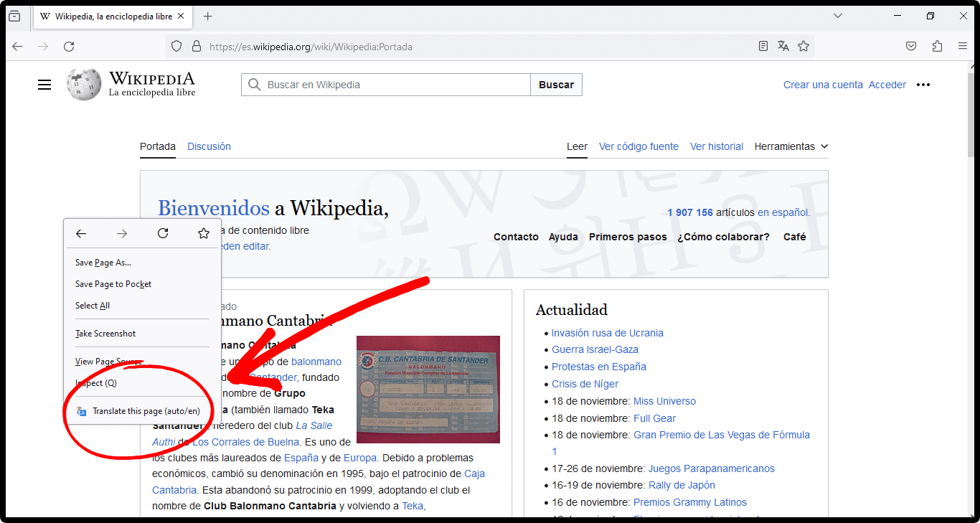Click the reader view icon in address bar
Image resolution: width=980 pixels, height=523 pixels.
pos(763,46)
